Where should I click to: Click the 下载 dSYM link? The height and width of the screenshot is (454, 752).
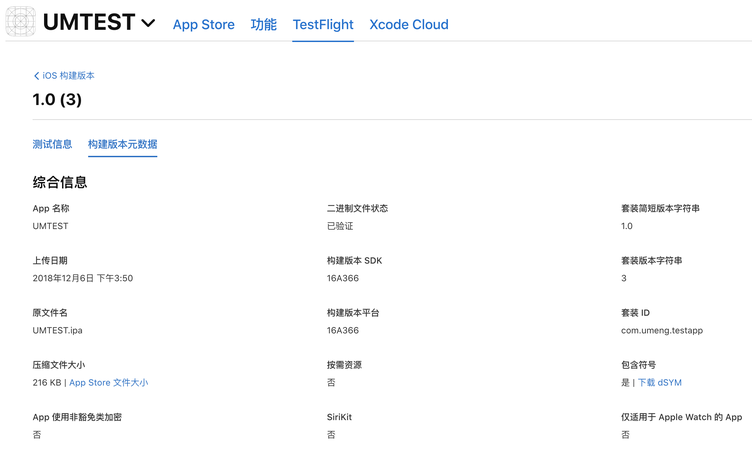660,383
